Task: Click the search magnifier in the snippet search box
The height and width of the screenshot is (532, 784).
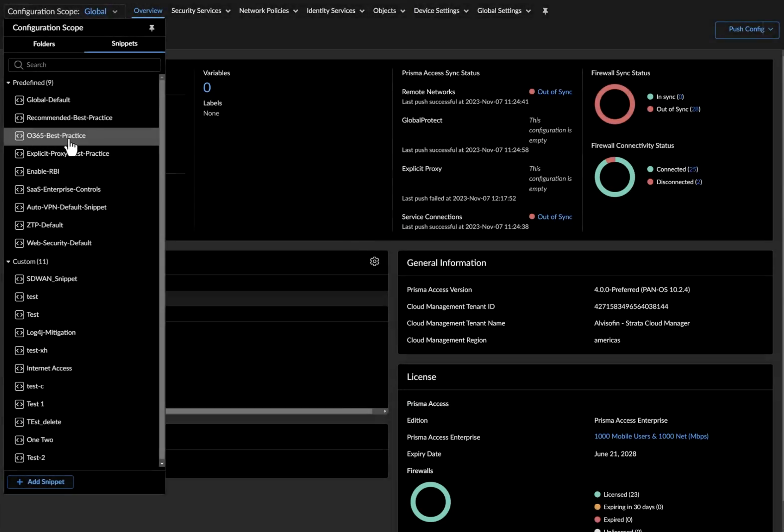Action: pos(19,65)
